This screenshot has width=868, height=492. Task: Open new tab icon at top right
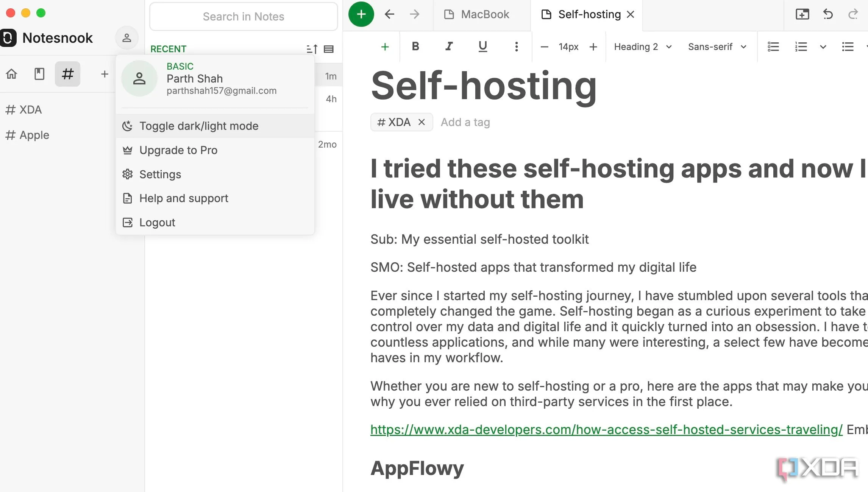[802, 14]
